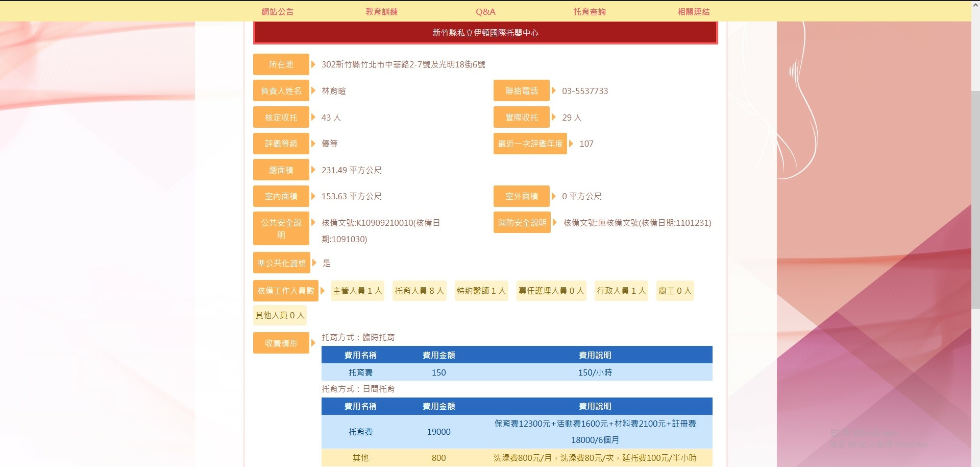Click 費用金額 header in 臨時托育 table
Image resolution: width=980 pixels, height=467 pixels.
(439, 355)
